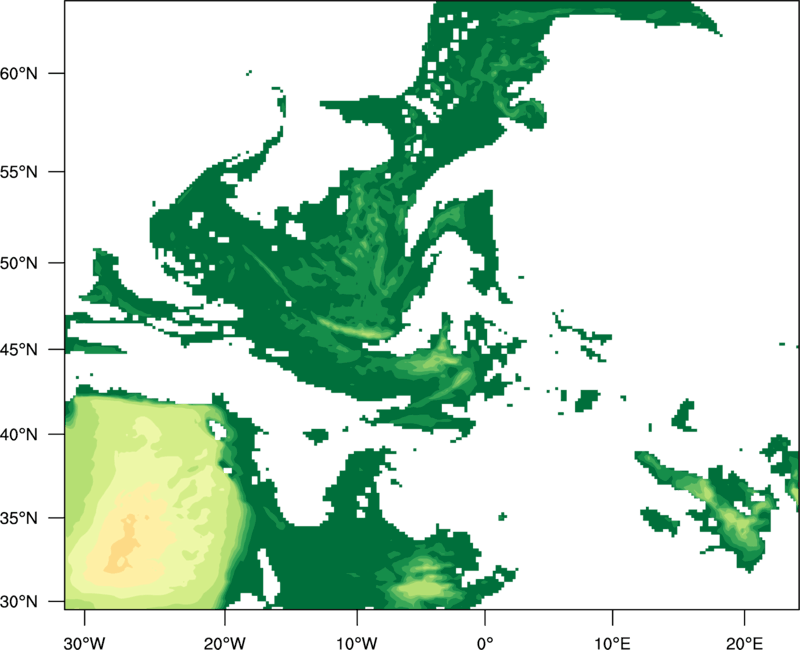Click the 30°N latitude label
The height and width of the screenshot is (650, 800).
point(19,602)
